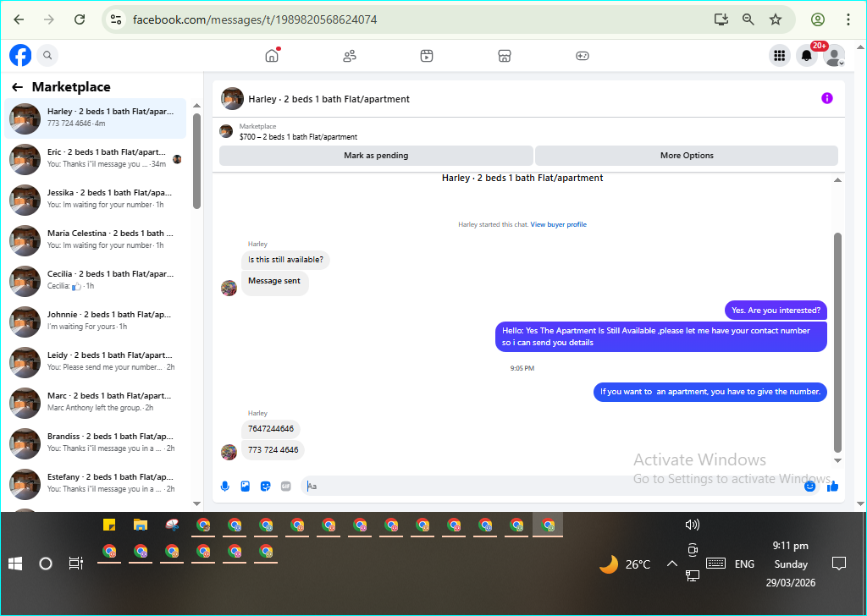
Task: Go to the Home feed icon
Action: point(272,55)
